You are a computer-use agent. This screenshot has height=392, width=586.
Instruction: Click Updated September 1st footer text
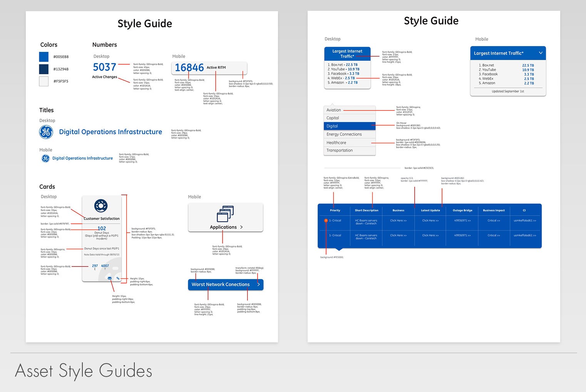coord(508,91)
